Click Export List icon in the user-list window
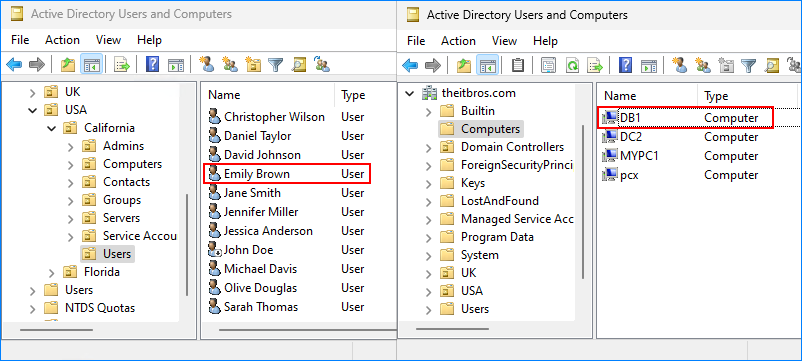The height and width of the screenshot is (361, 802). 122,65
